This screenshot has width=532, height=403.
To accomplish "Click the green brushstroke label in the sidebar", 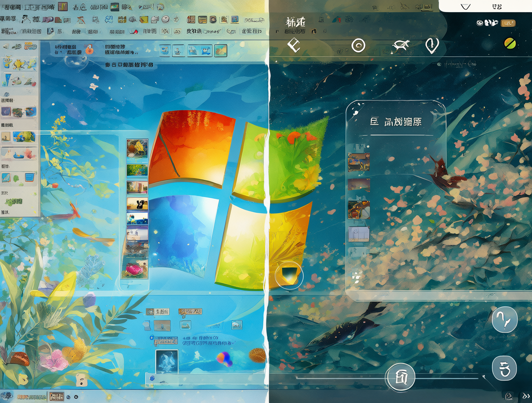I will (x=13, y=202).
